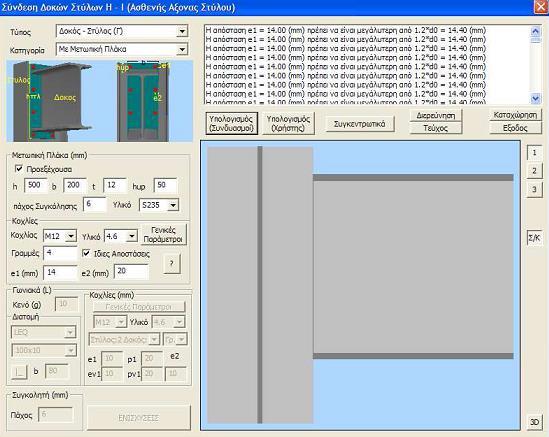Toggle the Προεξέχουσα checkbox
This screenshot has height=437, width=549.
tap(19, 169)
